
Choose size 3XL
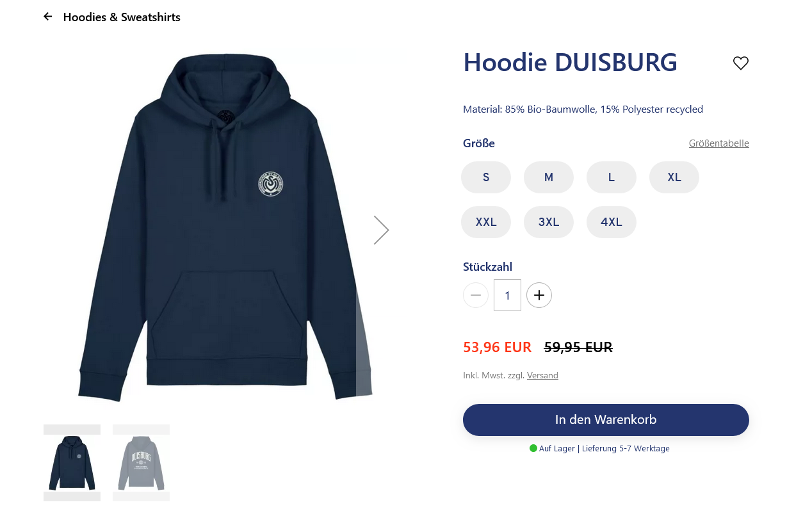point(549,222)
